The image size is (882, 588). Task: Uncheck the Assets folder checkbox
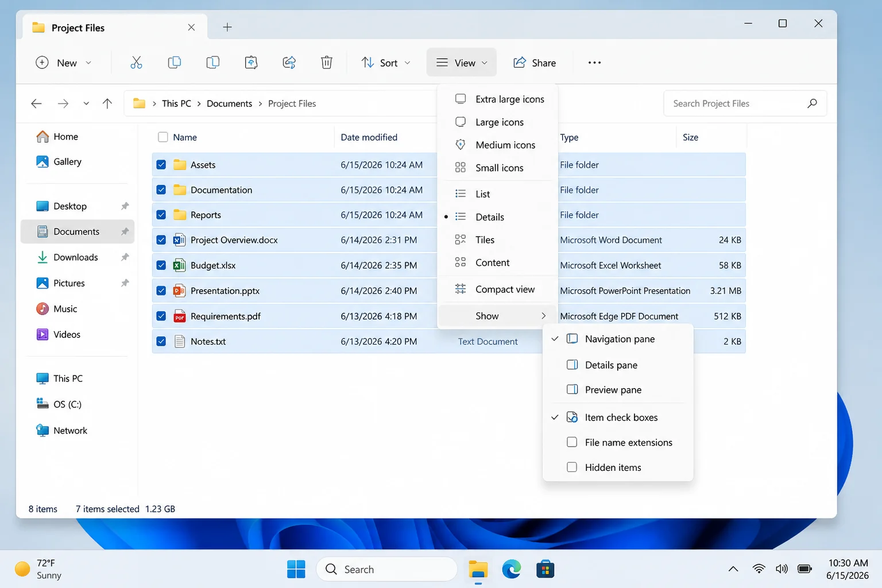161,165
